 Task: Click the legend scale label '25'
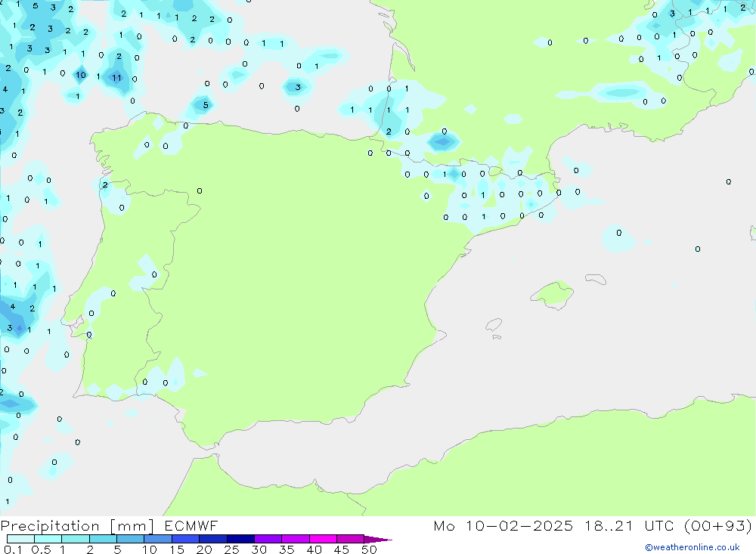point(231,549)
